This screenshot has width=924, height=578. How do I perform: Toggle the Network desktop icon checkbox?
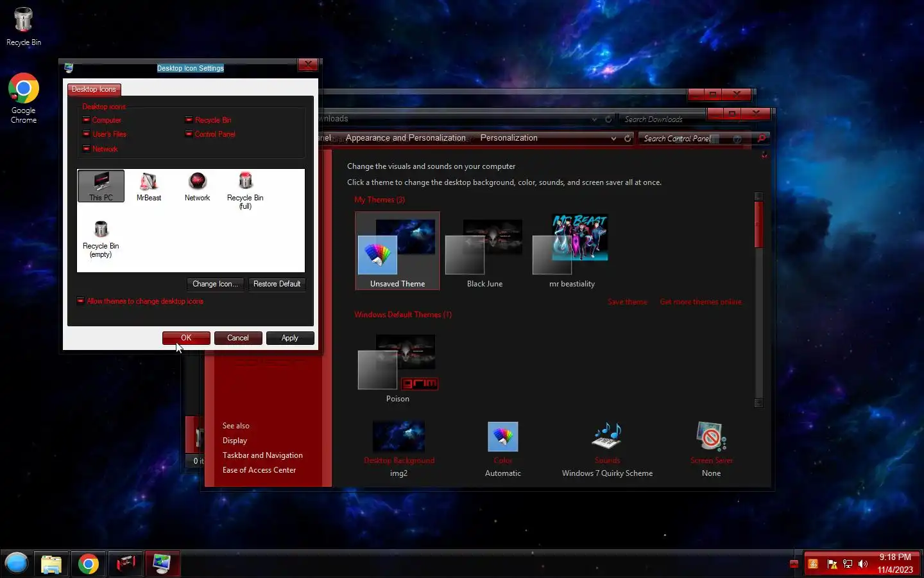click(x=86, y=149)
